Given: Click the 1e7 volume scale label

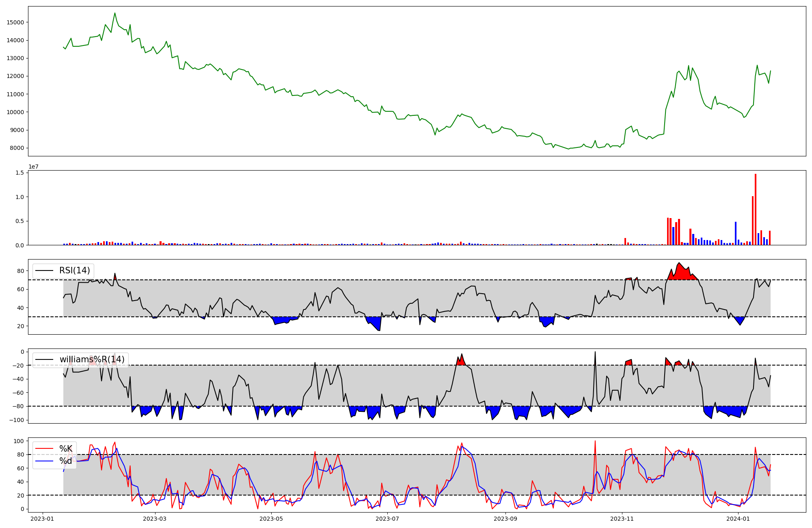Looking at the screenshot, I should point(33,167).
